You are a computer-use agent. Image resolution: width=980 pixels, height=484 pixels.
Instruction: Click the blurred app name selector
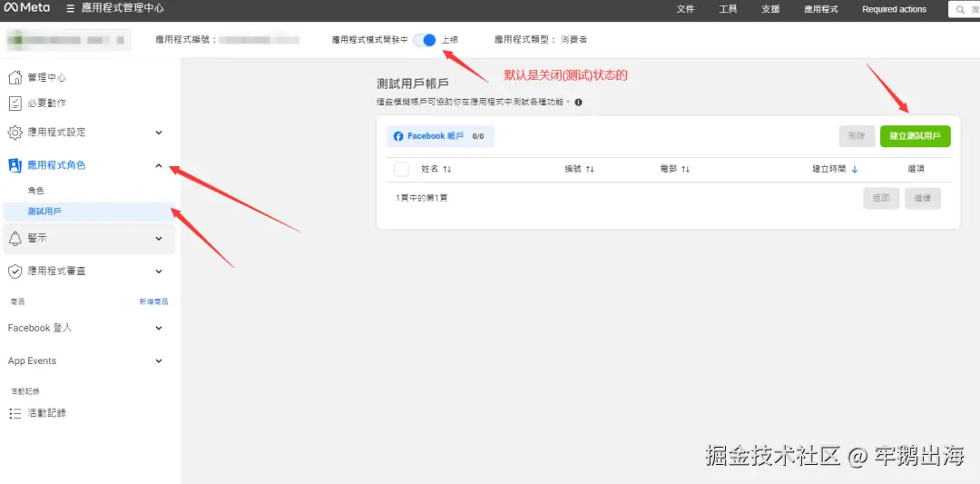click(x=67, y=40)
